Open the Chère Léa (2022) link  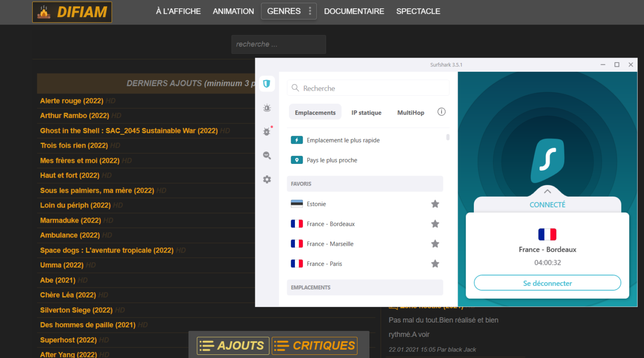(x=68, y=295)
